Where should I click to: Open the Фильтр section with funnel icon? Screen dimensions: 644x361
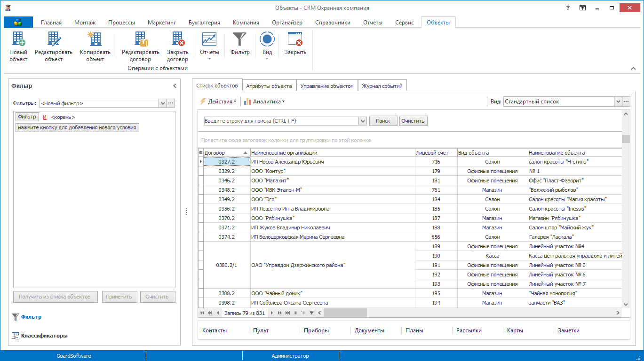point(27,317)
